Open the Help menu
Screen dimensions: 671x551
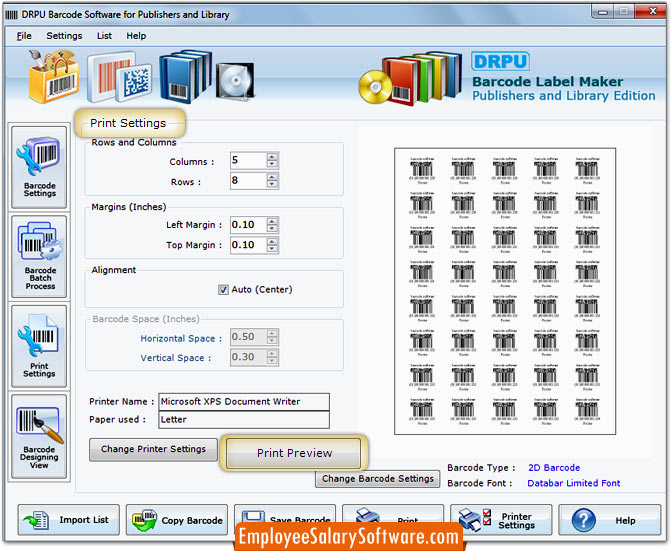[x=136, y=36]
